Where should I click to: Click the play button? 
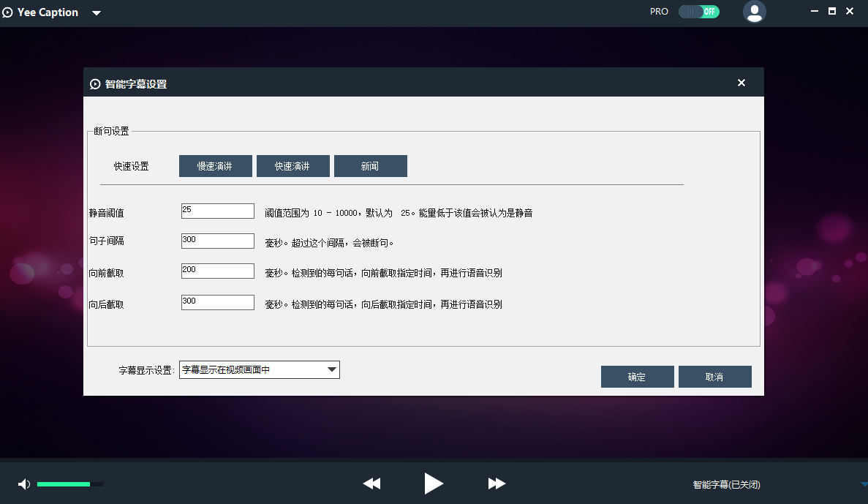point(434,484)
